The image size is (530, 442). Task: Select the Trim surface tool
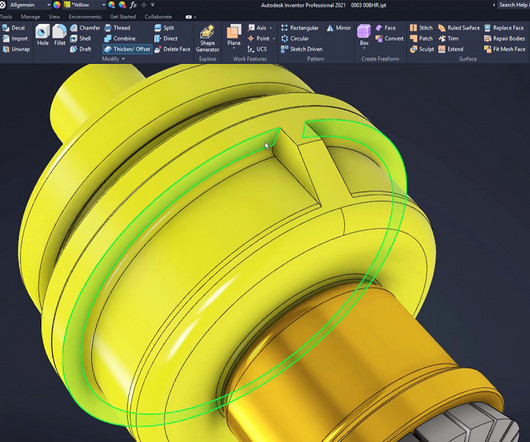coord(448,39)
